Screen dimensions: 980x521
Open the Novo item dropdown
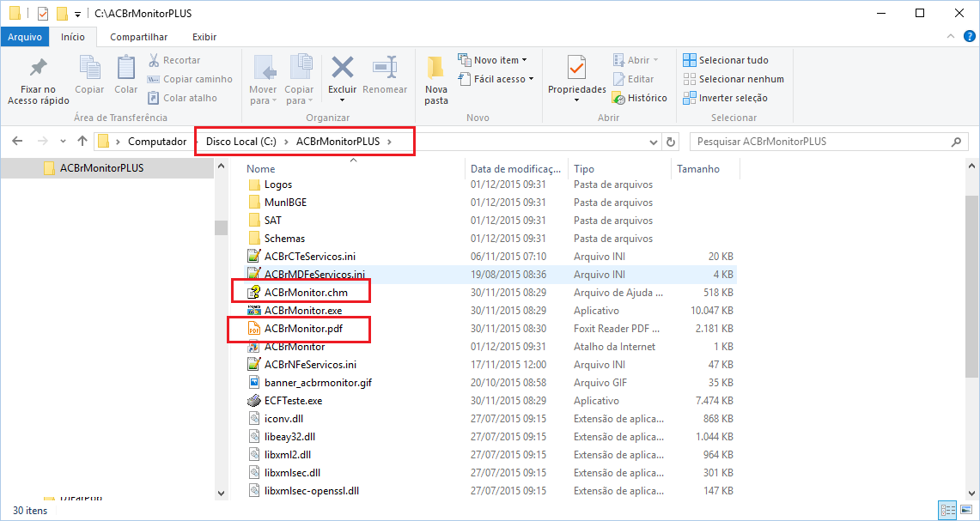[x=492, y=60]
